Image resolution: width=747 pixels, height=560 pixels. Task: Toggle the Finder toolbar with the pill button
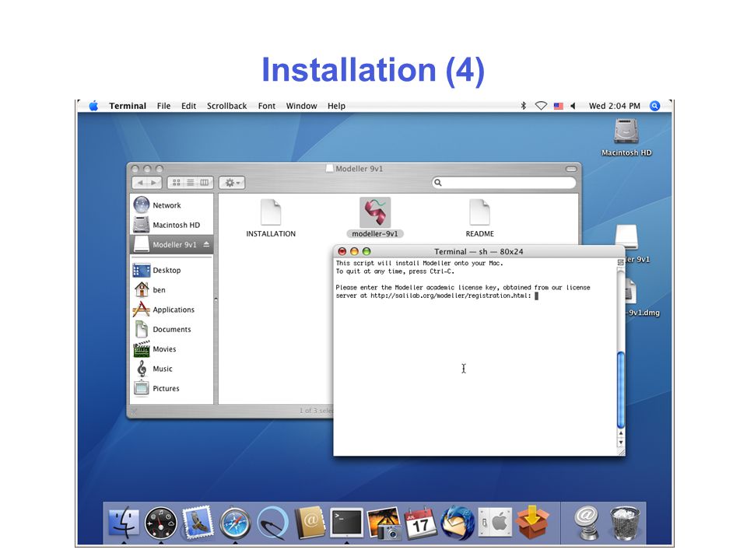point(570,169)
